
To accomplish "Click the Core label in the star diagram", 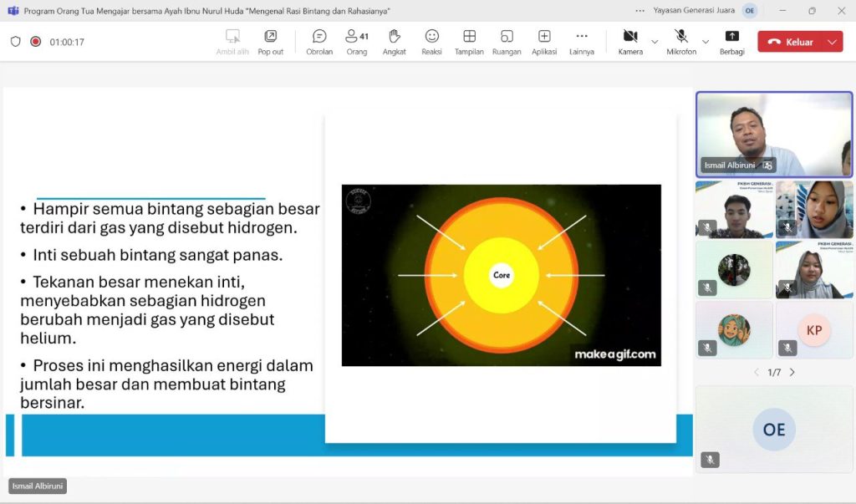I will click(502, 275).
